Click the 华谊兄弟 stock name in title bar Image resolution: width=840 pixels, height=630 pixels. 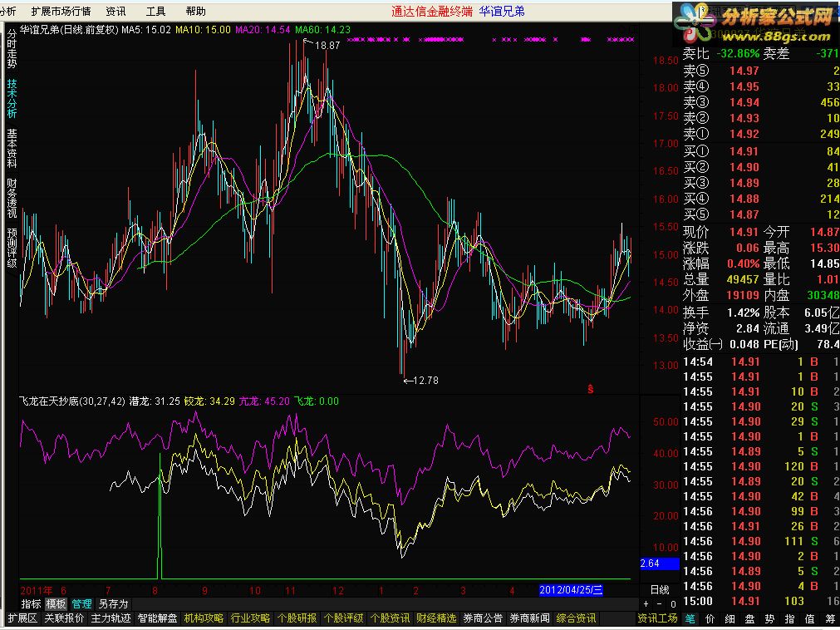click(x=502, y=12)
